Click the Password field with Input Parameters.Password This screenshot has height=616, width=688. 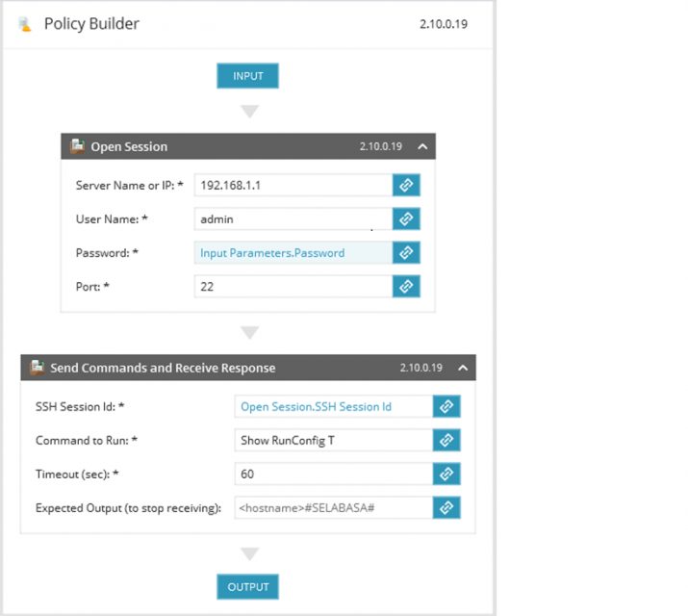pyautogui.click(x=293, y=253)
